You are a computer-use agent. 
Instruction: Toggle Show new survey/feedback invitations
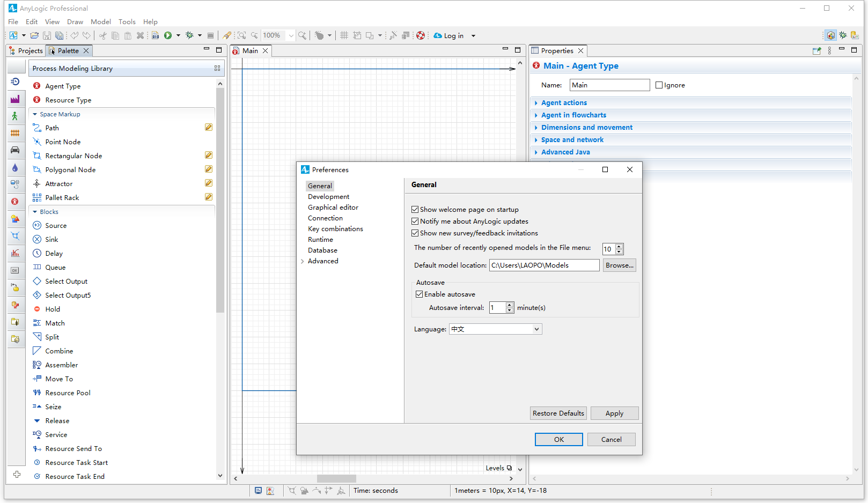(x=415, y=233)
